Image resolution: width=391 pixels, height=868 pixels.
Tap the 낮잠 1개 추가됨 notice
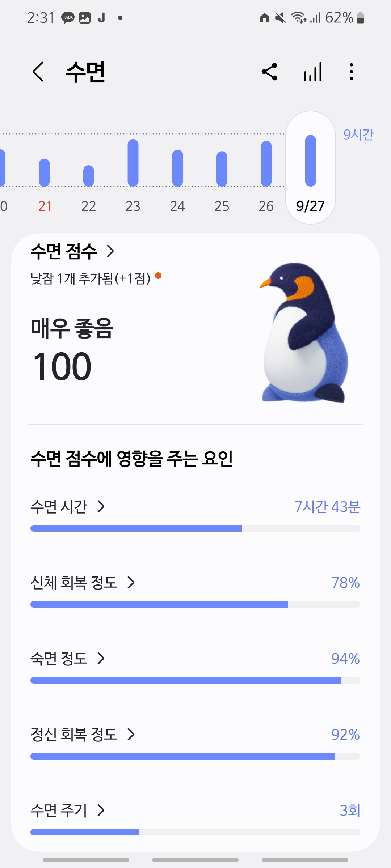(91, 278)
